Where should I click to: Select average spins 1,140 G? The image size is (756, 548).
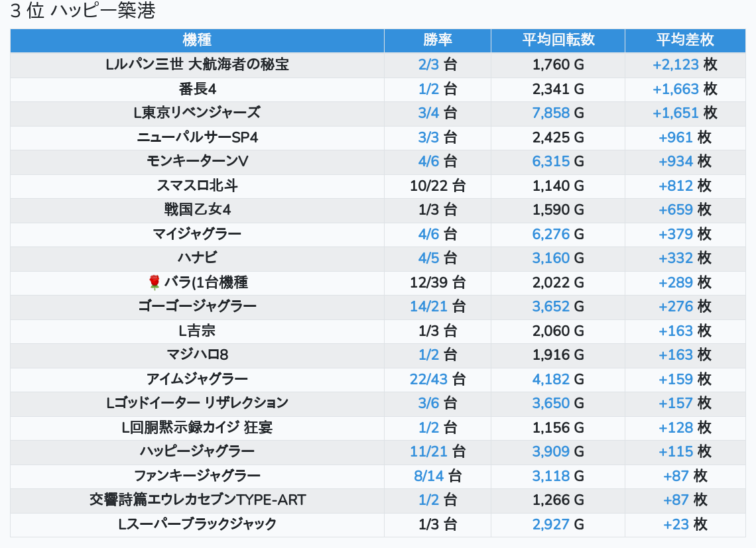[558, 186]
